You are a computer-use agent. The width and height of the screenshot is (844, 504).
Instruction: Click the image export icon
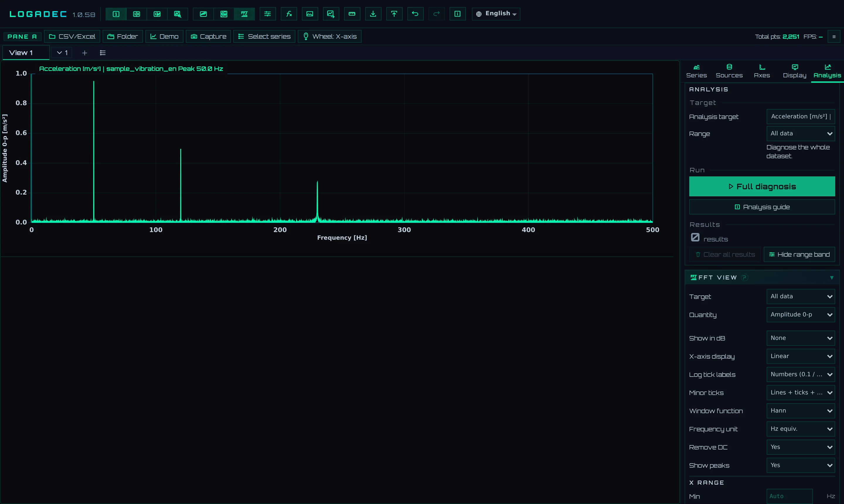pyautogui.click(x=310, y=14)
